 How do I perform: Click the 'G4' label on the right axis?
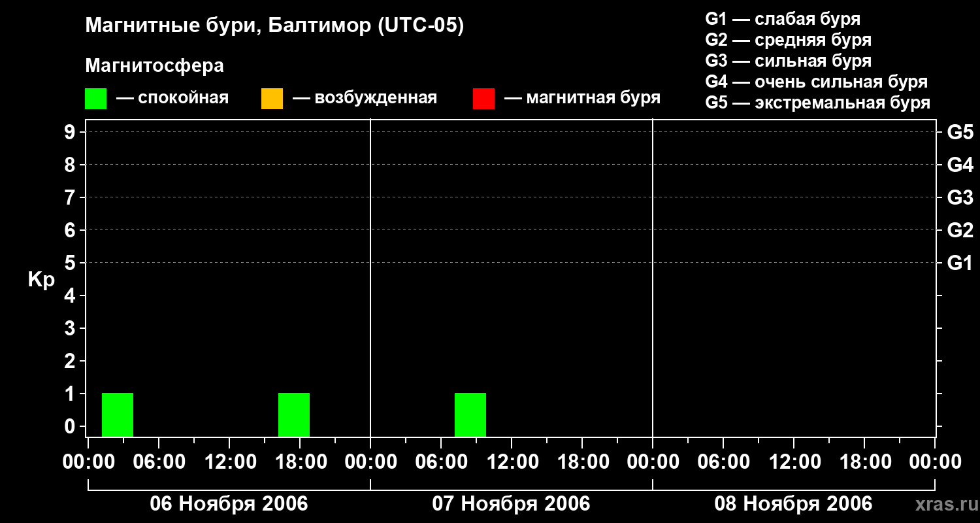(x=960, y=165)
